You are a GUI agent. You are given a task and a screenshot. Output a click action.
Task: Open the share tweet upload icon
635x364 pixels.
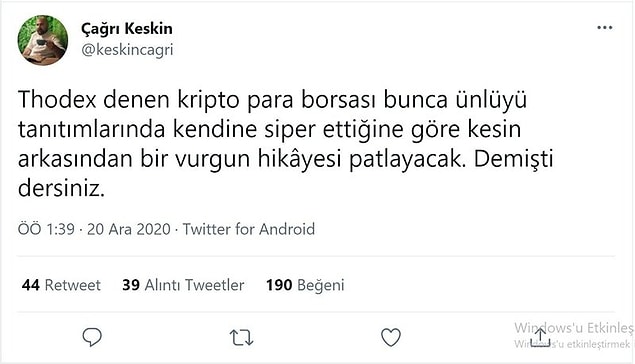tap(540, 337)
